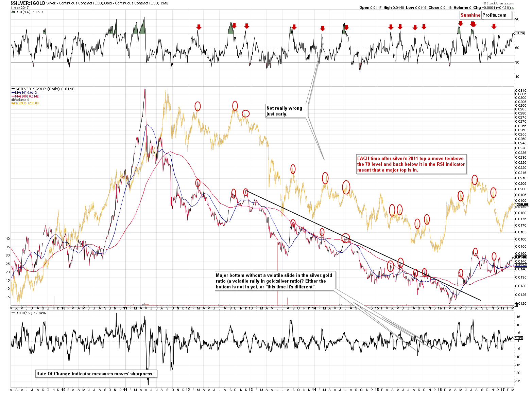This screenshot has height=393, width=532.
Task: Click the 1-Mar-2017 date label
Action: tap(19, 7)
